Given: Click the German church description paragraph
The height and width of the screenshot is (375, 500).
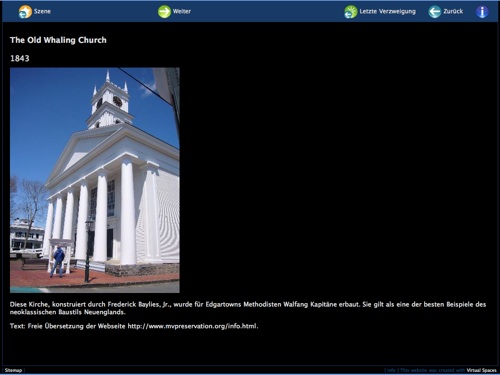Looking at the screenshot, I should (x=248, y=308).
